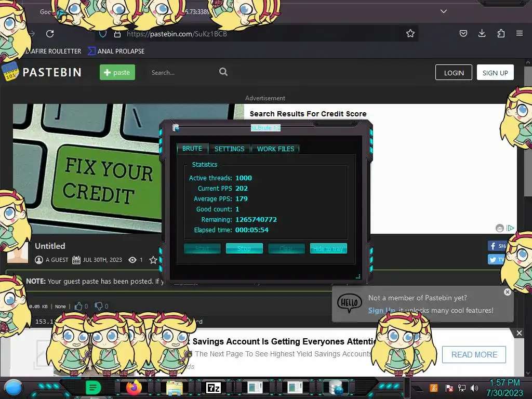Click the network tray icon
This screenshot has width=532, height=399.
462,388
